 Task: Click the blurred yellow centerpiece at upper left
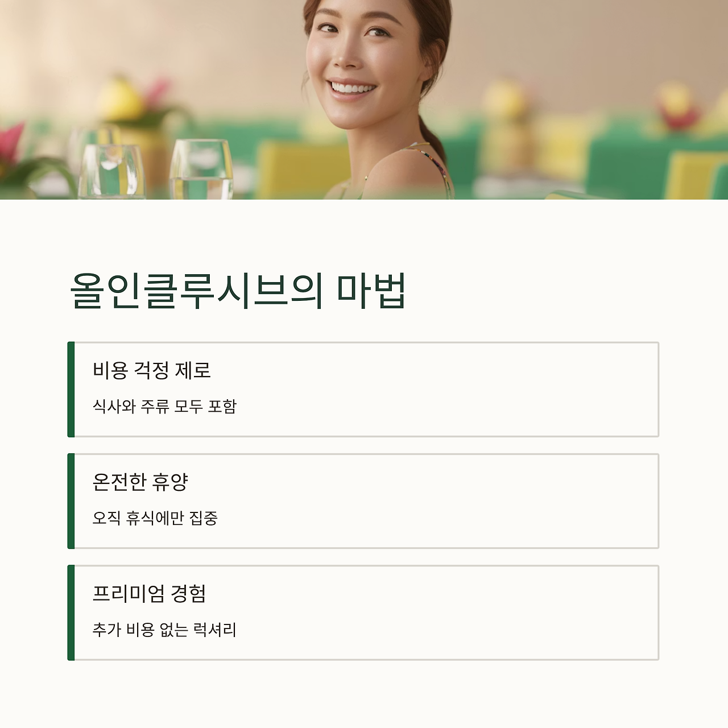coord(121,100)
